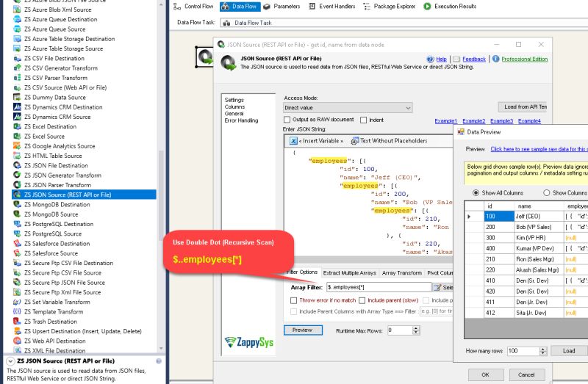This screenshot has width=588, height=384.
Task: Click the ZS Salesforce Source icon
Action: (x=17, y=253)
